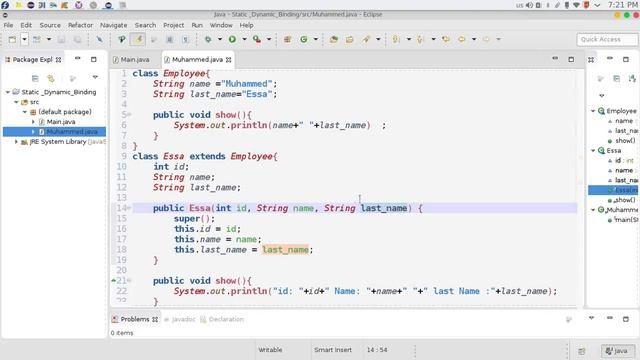Select the main method in Outline
This screenshot has width=640, height=360.
pos(622,220)
